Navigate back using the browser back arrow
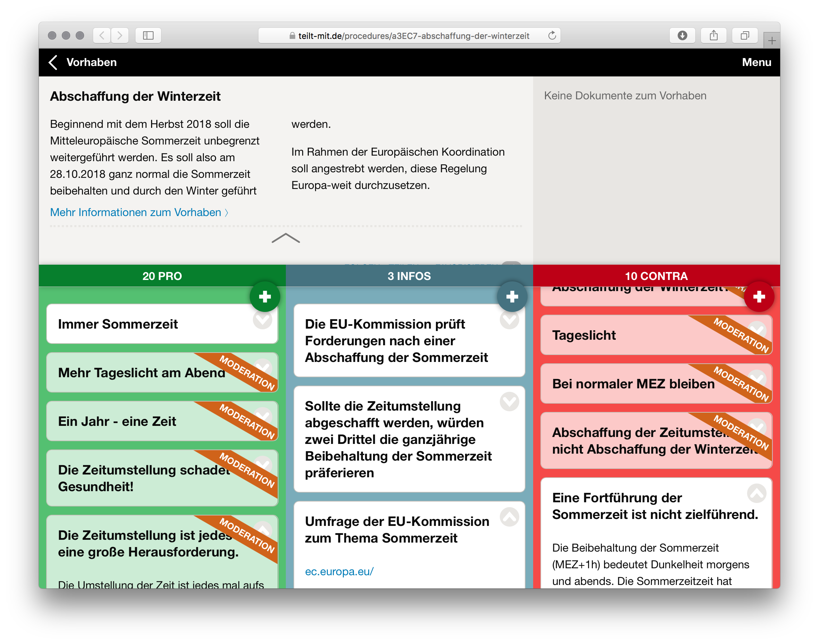 (x=101, y=35)
